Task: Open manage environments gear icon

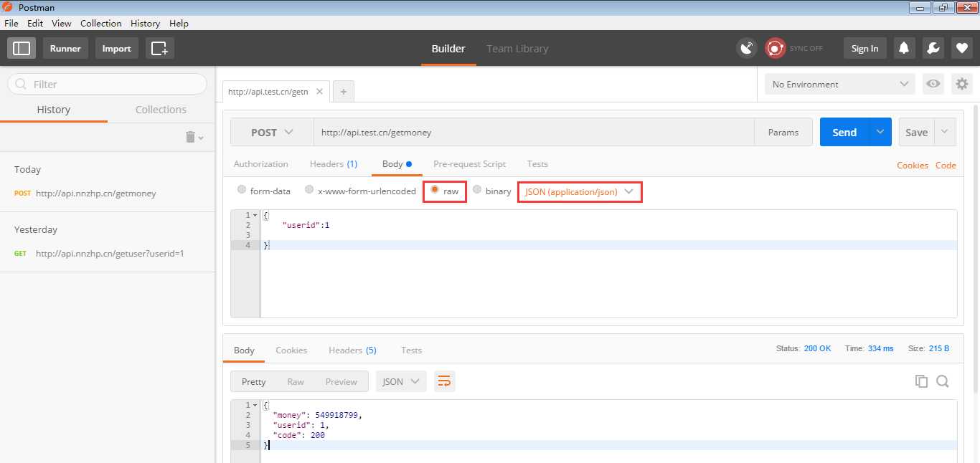Action: tap(961, 84)
